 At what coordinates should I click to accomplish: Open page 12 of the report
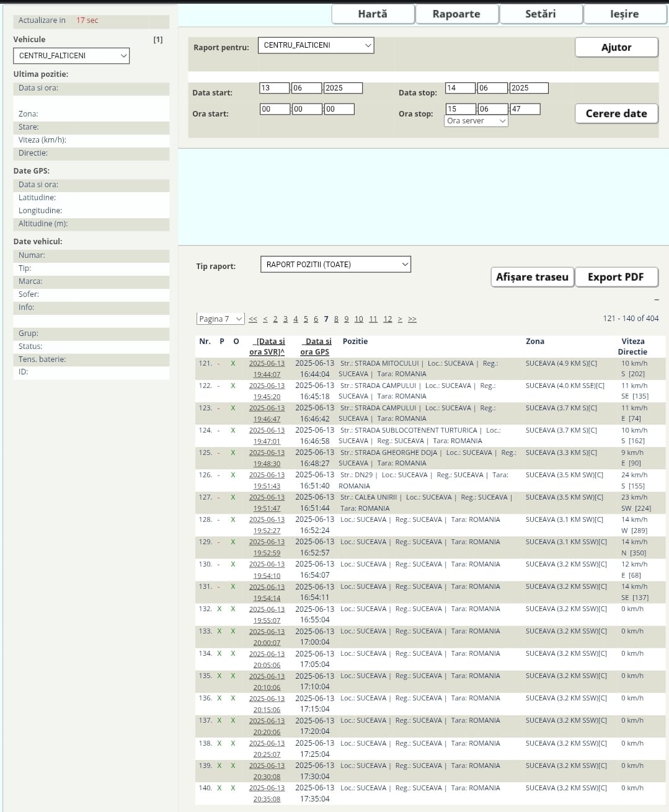388,319
